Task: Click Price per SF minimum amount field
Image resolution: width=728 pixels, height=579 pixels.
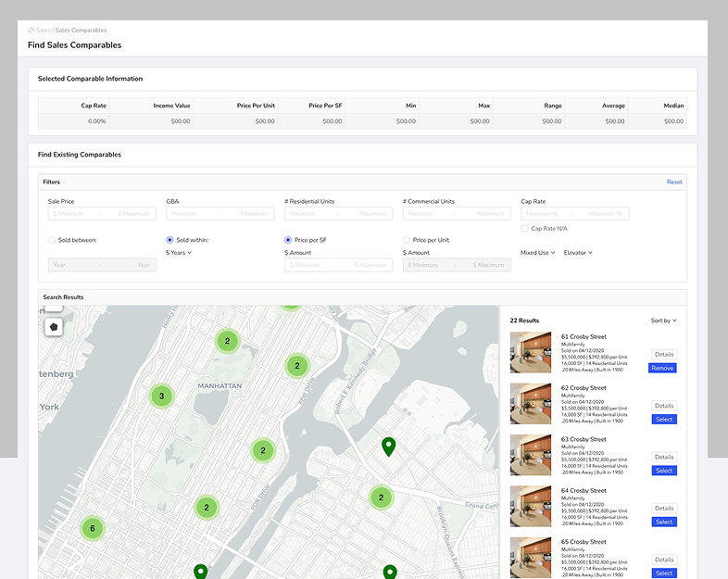Action: pos(307,265)
